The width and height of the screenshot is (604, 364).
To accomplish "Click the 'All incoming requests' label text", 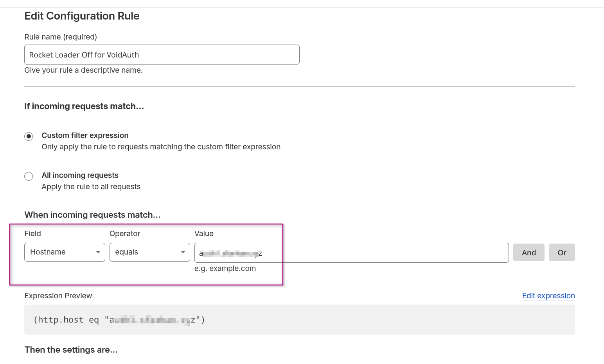I will click(x=80, y=176).
